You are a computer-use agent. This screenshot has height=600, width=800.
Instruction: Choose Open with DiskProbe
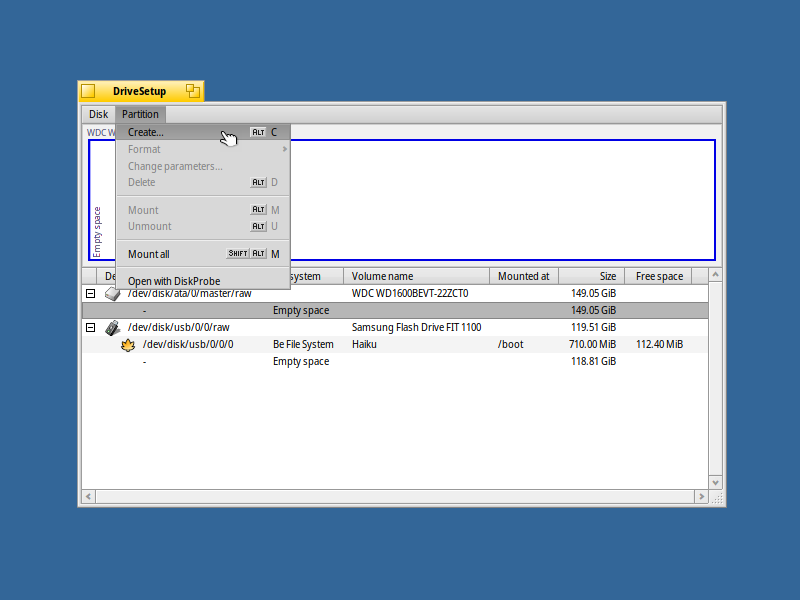pyautogui.click(x=203, y=281)
